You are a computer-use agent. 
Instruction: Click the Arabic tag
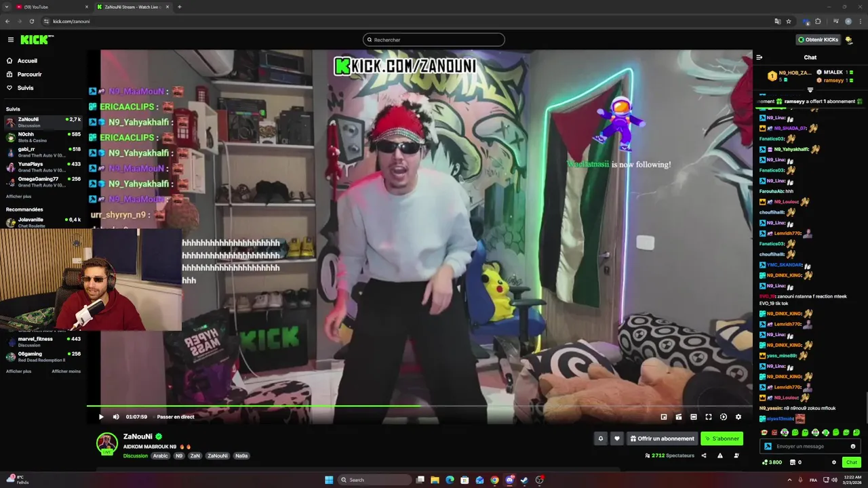pos(160,456)
